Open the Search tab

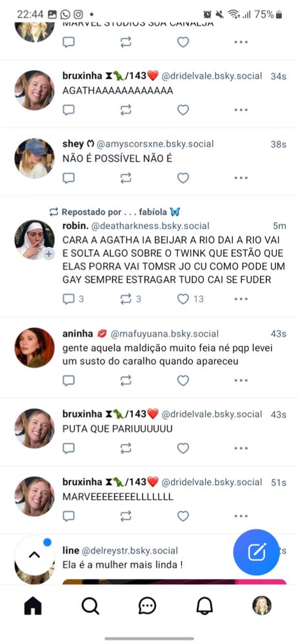click(90, 605)
